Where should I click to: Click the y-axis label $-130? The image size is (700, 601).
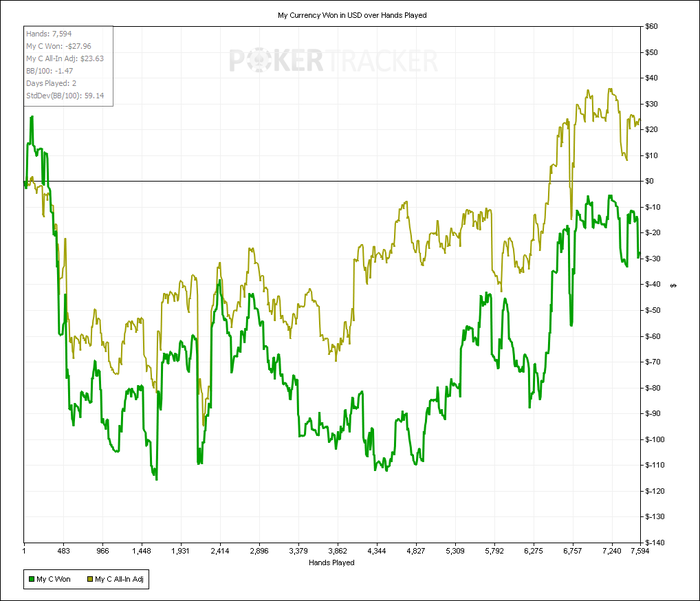tap(654, 517)
